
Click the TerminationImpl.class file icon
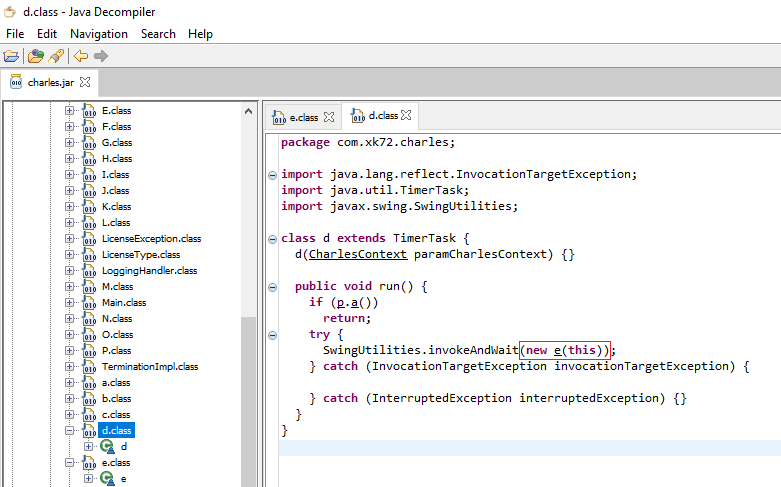pos(89,366)
